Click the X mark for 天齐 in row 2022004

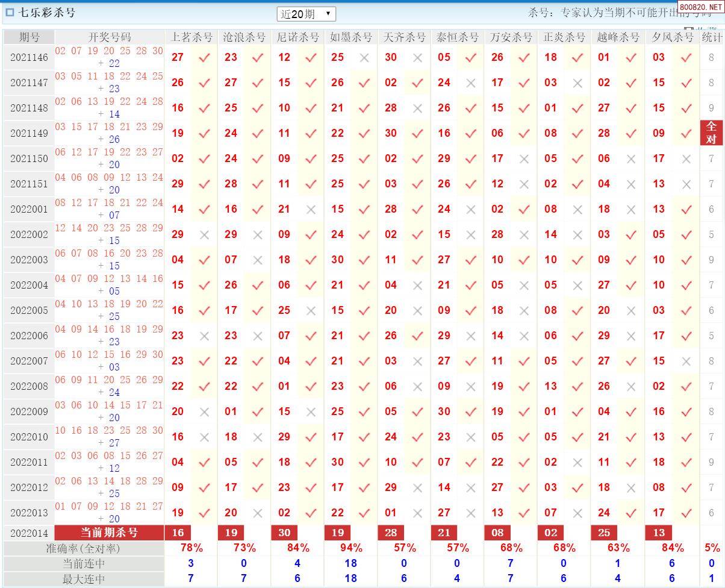[417, 286]
